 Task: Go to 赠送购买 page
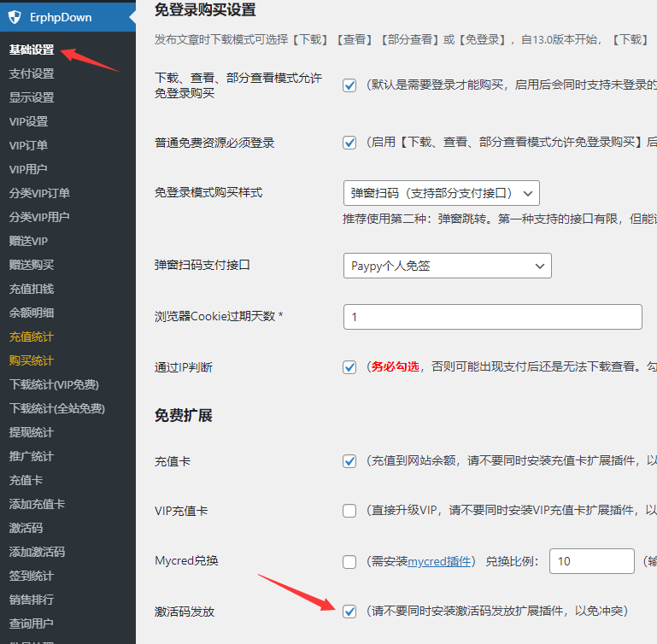pyautogui.click(x=32, y=265)
